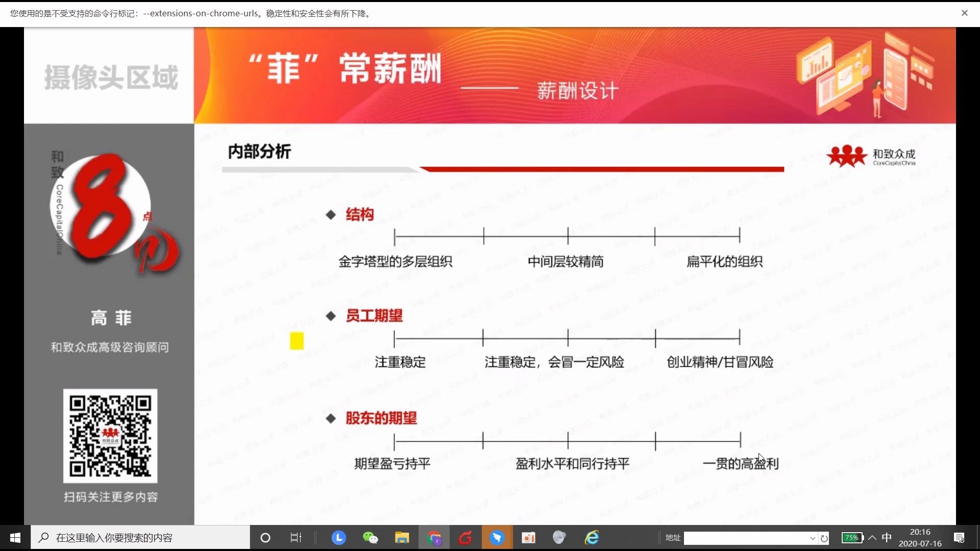Open the notification action center
The height and width of the screenshot is (551, 980).
[959, 538]
